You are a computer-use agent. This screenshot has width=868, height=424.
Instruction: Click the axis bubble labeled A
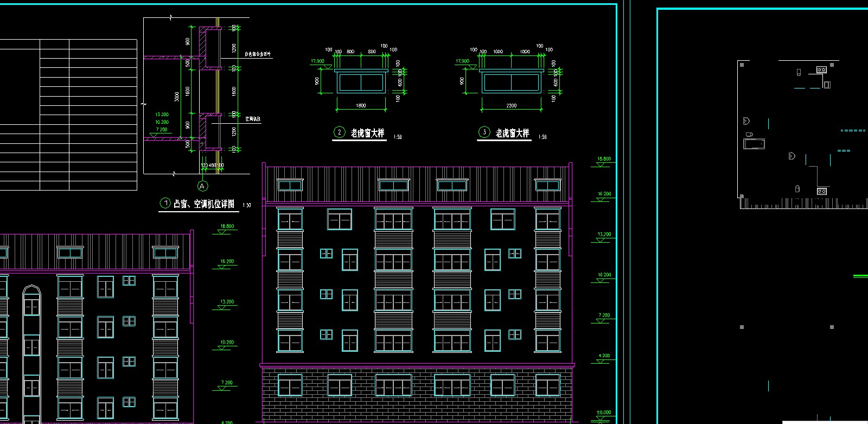click(x=202, y=186)
